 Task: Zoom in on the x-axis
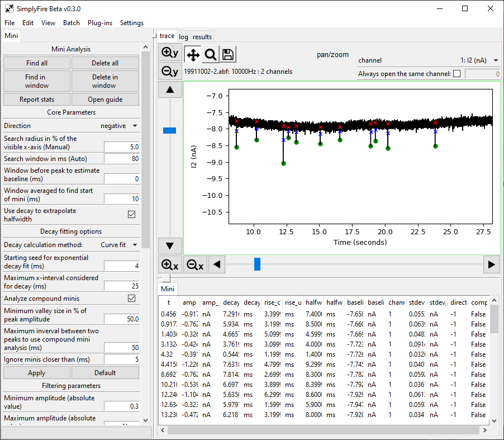(170, 264)
